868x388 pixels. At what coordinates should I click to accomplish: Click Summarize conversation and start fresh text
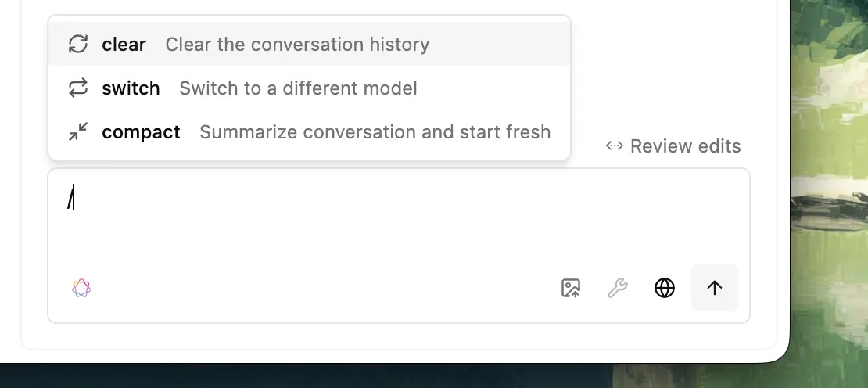point(375,132)
